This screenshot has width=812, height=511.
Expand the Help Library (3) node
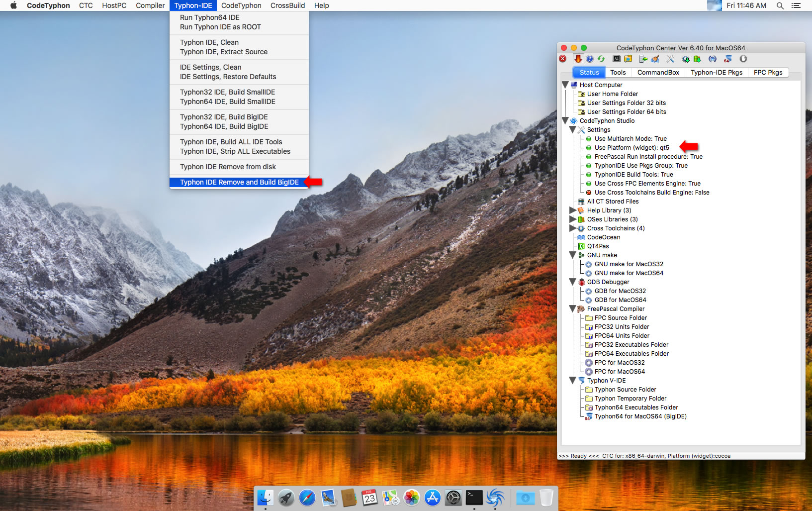[573, 210]
